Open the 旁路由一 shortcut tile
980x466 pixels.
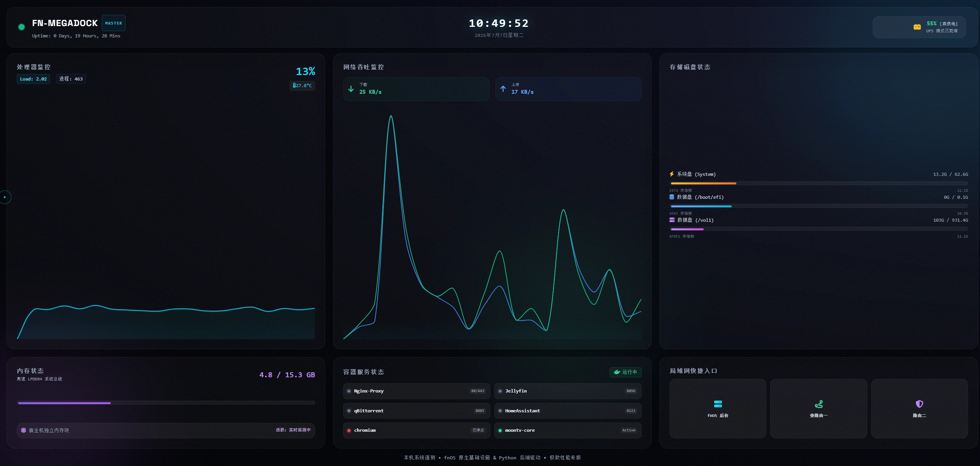click(818, 408)
